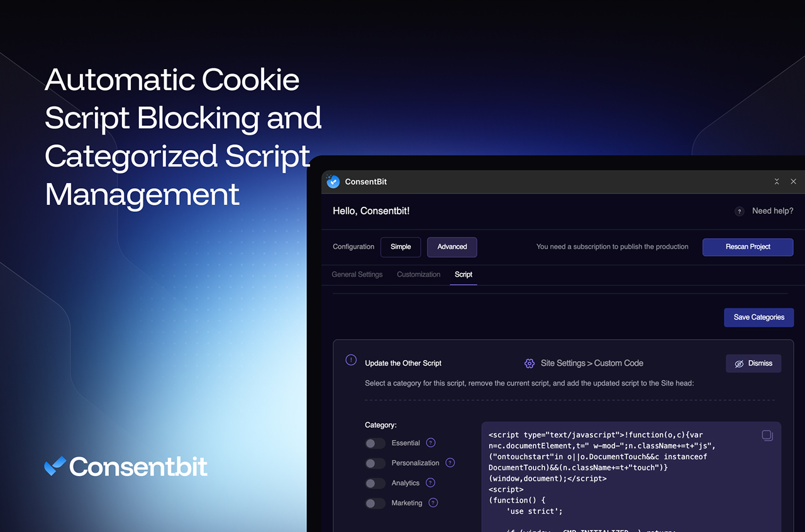805x532 pixels.
Task: Enable the Analytics category switch
Action: 375,484
